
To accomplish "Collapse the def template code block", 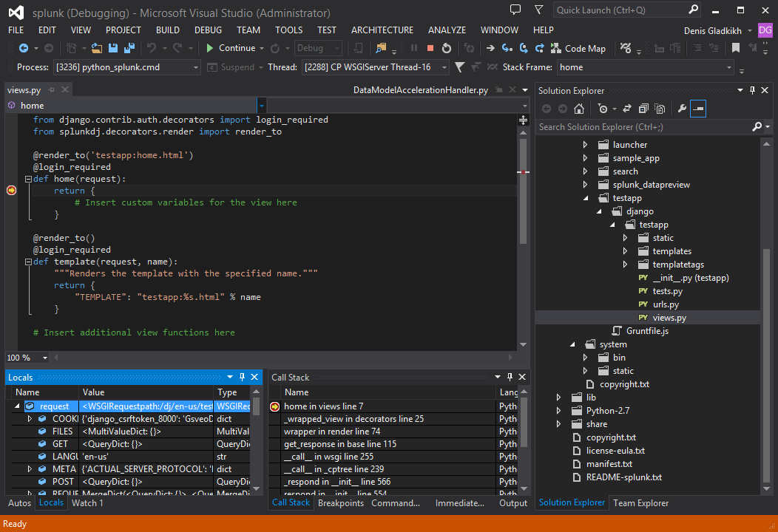I will (28, 262).
